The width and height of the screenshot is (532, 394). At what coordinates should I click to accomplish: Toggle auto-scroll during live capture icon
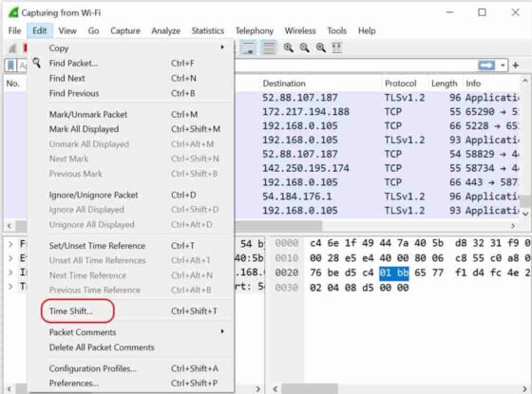(x=248, y=47)
